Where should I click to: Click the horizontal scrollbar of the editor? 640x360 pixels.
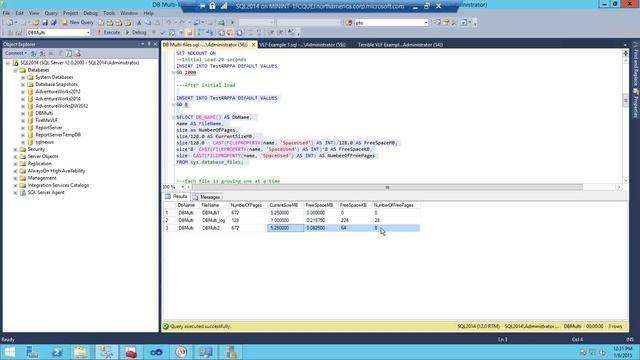point(387,187)
